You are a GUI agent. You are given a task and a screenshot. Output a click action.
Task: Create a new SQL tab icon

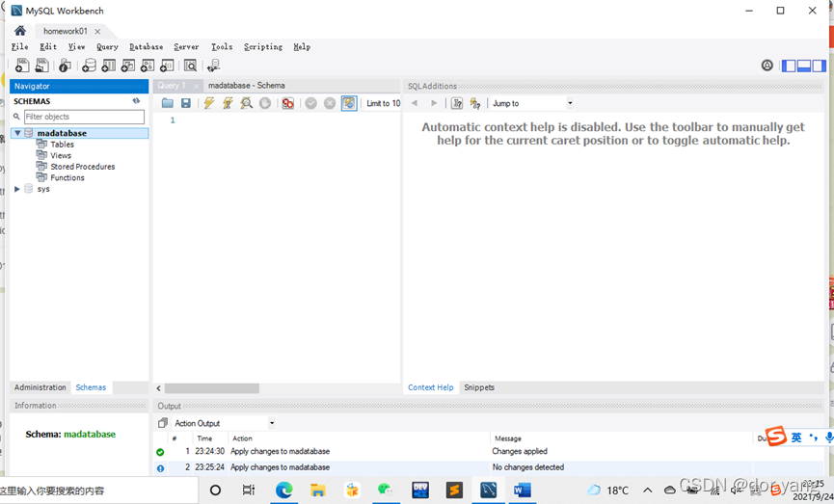point(22,66)
